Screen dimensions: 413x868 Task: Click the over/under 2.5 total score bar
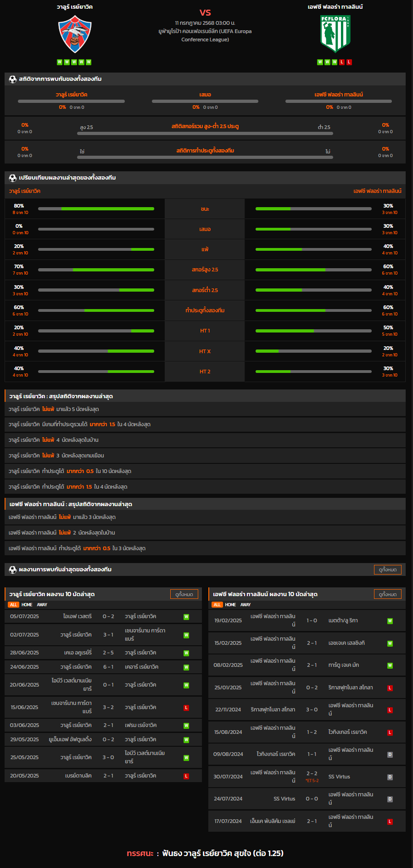pos(205,134)
